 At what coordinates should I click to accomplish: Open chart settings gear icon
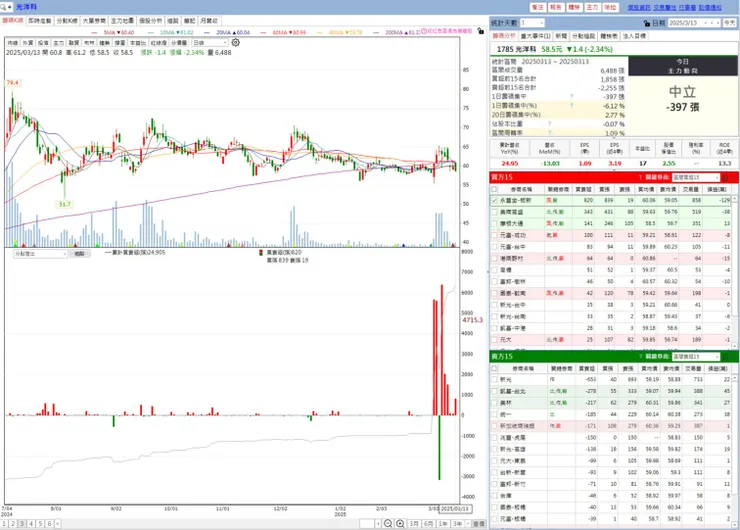[x=235, y=42]
